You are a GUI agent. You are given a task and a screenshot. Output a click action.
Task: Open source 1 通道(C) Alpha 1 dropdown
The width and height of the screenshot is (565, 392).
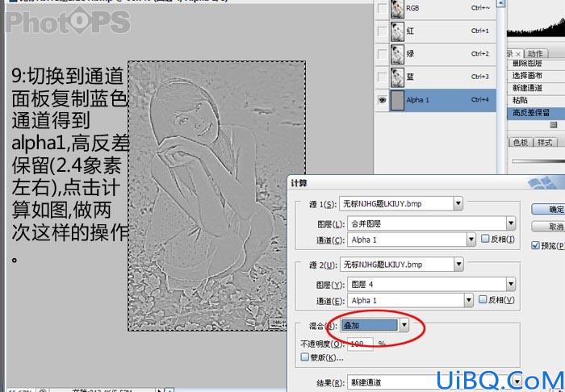pyautogui.click(x=471, y=240)
